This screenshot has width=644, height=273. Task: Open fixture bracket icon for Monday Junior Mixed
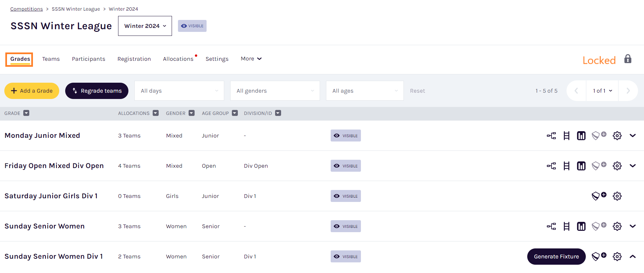tap(551, 136)
